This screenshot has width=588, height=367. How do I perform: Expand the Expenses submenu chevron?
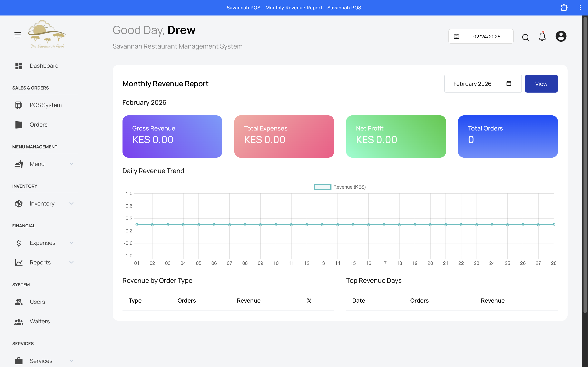pyautogui.click(x=71, y=243)
